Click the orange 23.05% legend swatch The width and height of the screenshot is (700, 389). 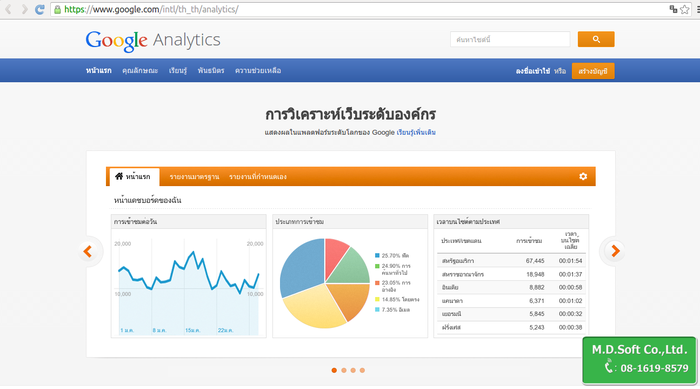[377, 283]
